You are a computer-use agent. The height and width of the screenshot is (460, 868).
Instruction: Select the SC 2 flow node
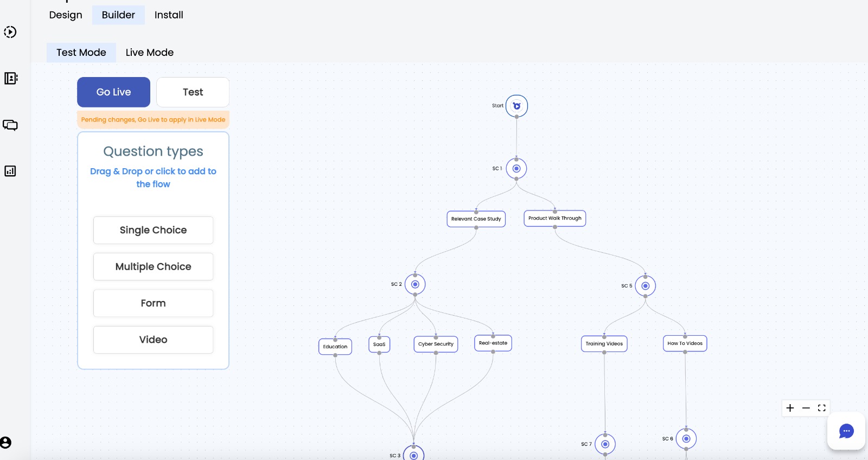415,284
